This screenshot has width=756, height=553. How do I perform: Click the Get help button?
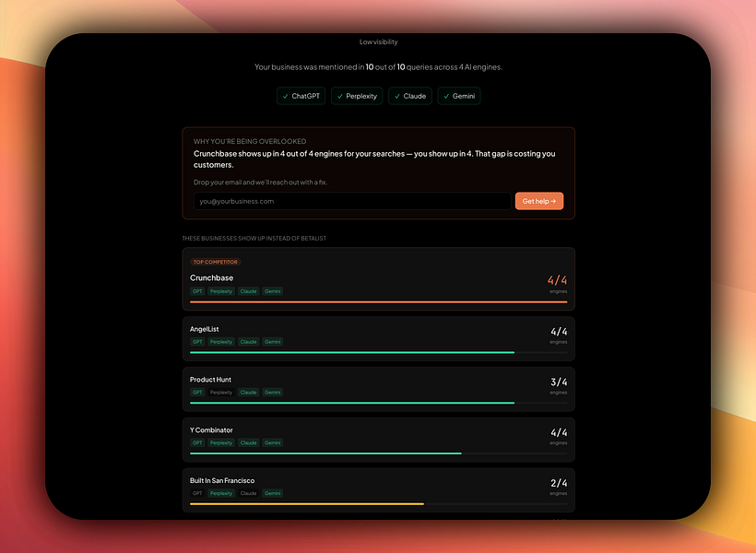539,201
